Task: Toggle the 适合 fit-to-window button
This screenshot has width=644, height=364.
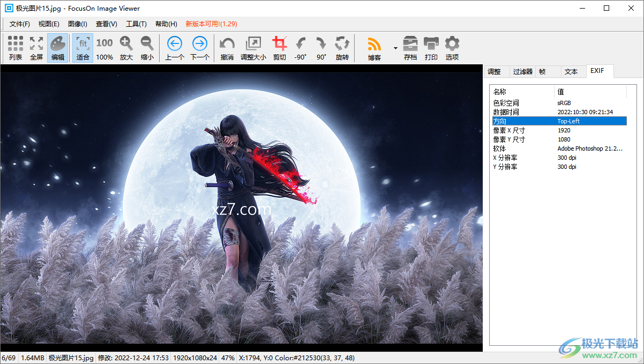Action: (x=83, y=48)
